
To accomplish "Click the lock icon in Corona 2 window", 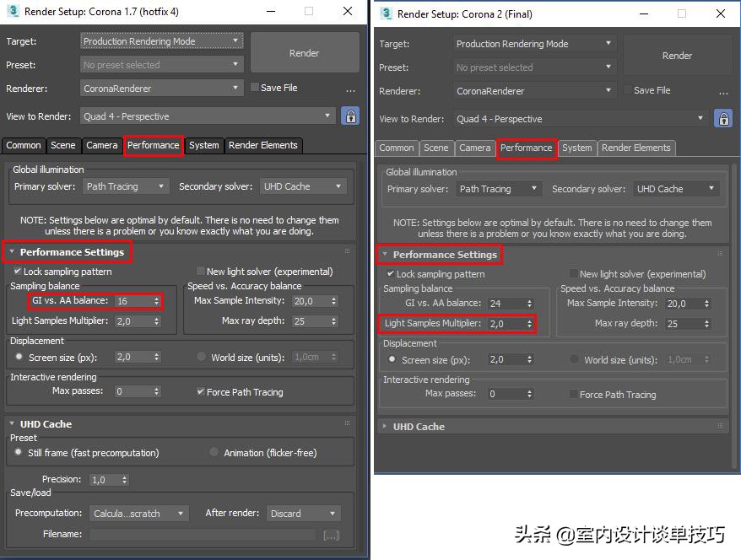I will (723, 119).
